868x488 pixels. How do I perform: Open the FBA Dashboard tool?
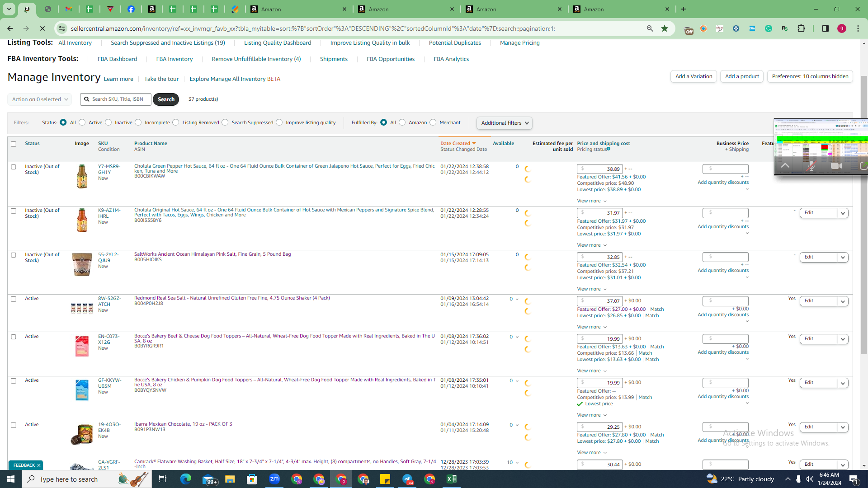tap(117, 59)
